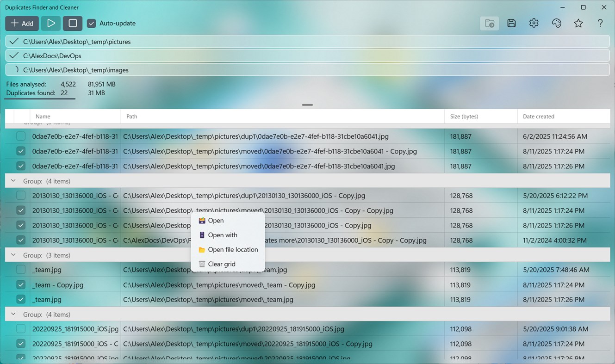Select Clear grid in the context menu
This screenshot has height=364, width=615.
coord(221,264)
